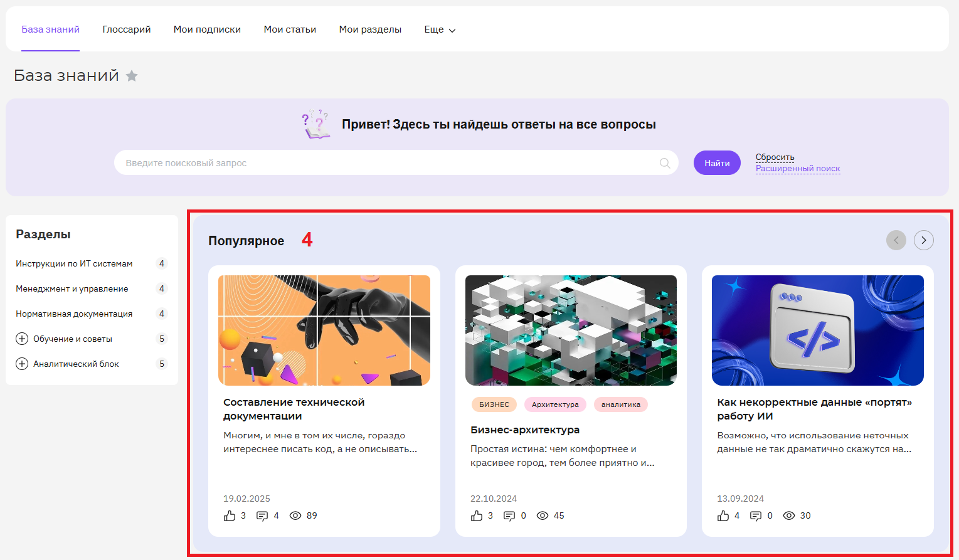The image size is (959, 560).
Task: Show next popular articles with right arrow
Action: point(924,240)
